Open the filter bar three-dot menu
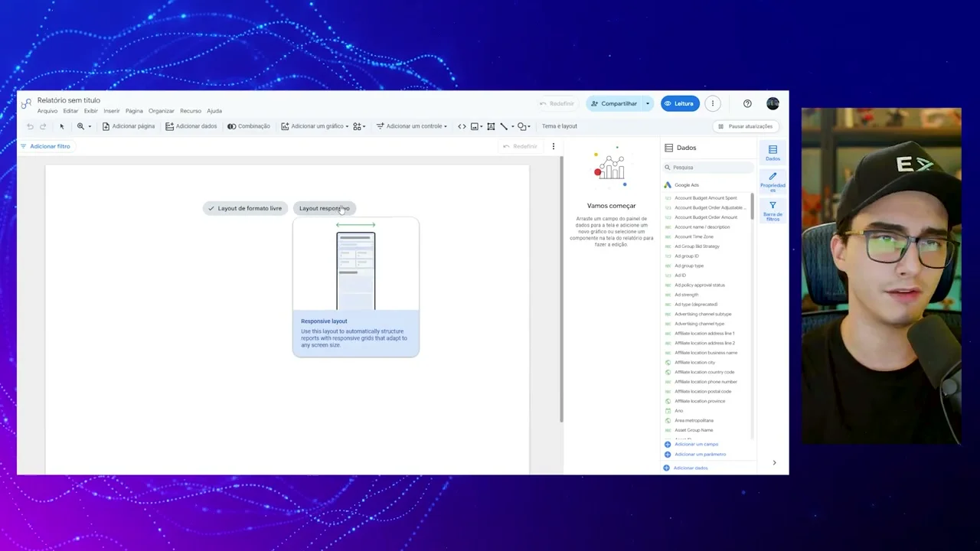Viewport: 980px width, 551px height. click(553, 146)
